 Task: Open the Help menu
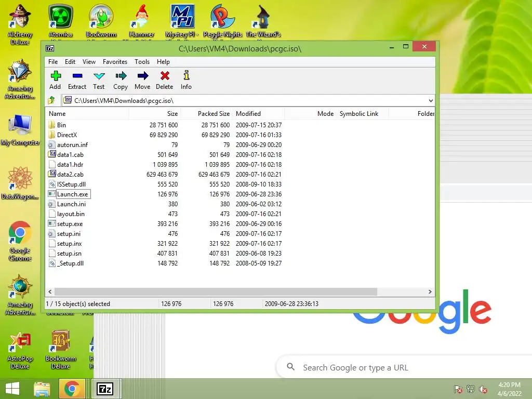[163, 62]
